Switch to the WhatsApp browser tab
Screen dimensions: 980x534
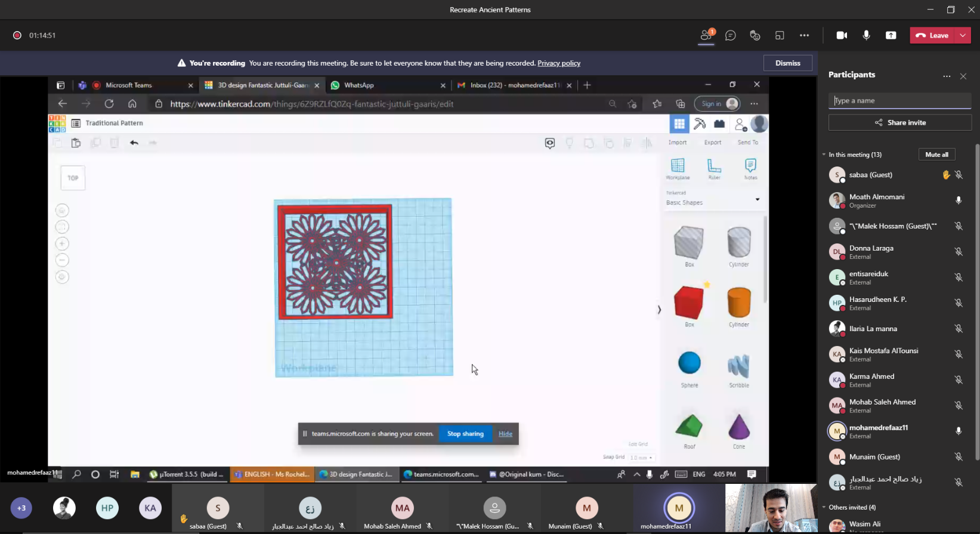click(x=388, y=85)
